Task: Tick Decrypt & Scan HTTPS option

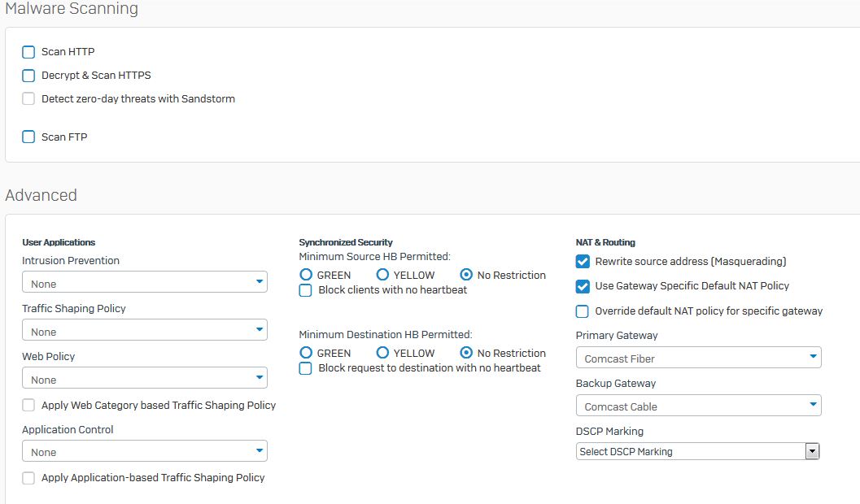Action: tap(28, 76)
